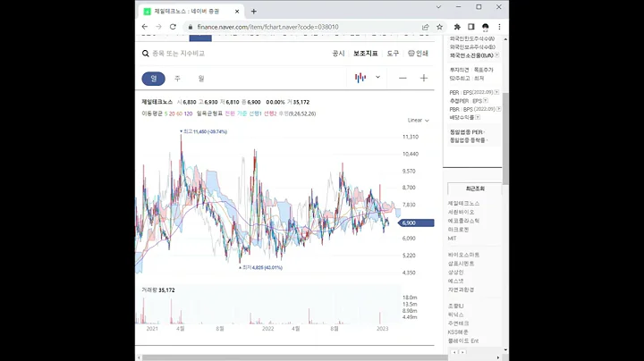Click the horizontal scrollbar at page bottom
This screenshot has height=361, width=644.
pos(295,357)
